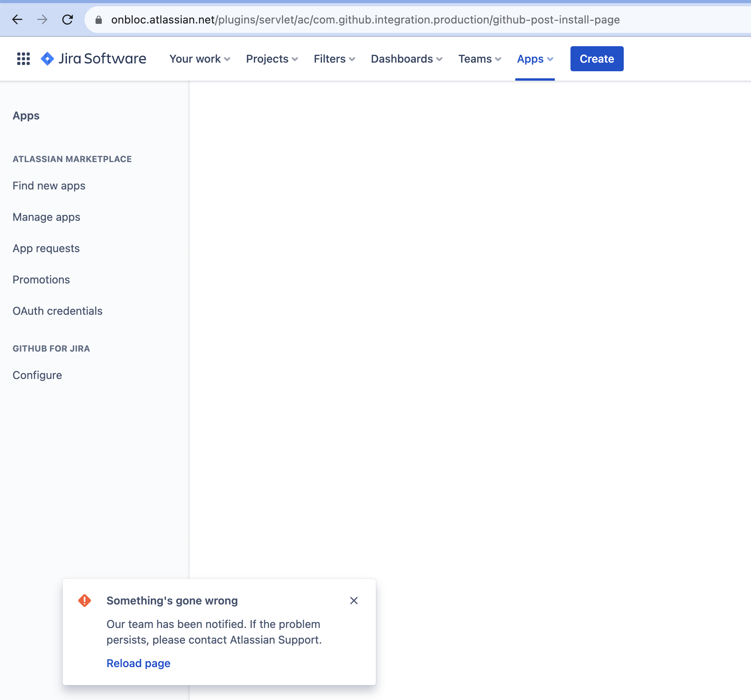The image size is (751, 700).
Task: Open the app switcher grid icon
Action: point(23,59)
